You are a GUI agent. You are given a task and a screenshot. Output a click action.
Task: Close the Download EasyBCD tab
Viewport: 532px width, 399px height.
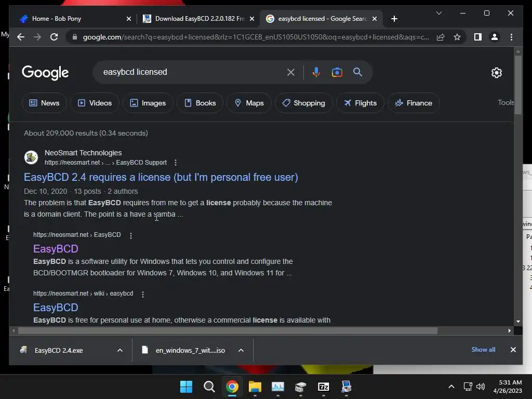pos(252,19)
